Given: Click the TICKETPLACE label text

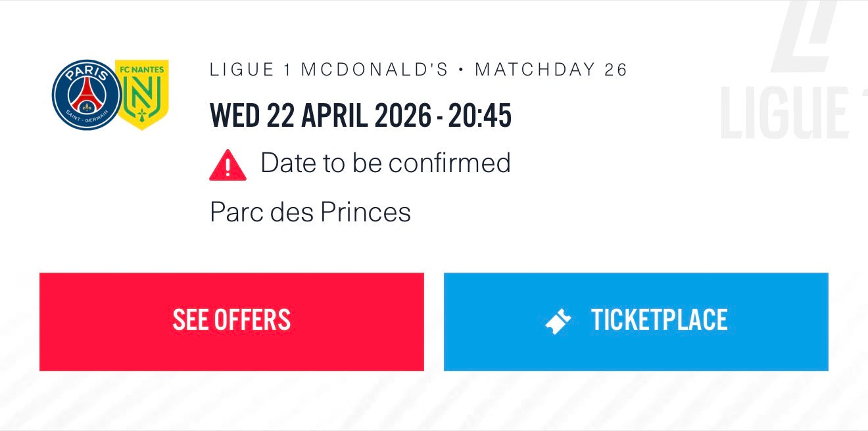Looking at the screenshot, I should [659, 321].
